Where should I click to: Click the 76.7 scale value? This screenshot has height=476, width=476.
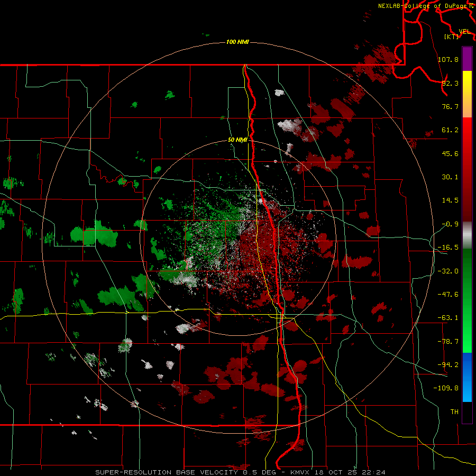coord(450,106)
